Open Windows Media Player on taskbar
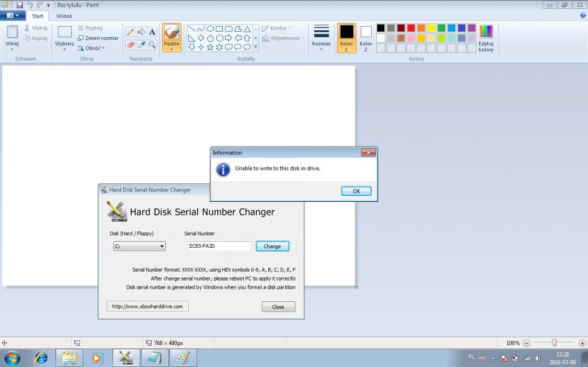 pyautogui.click(x=97, y=358)
